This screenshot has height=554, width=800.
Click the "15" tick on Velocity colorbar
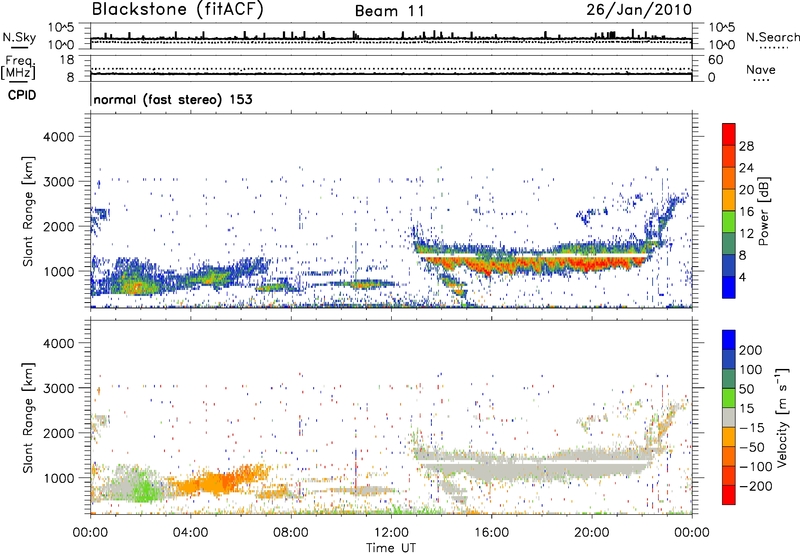pyautogui.click(x=747, y=409)
